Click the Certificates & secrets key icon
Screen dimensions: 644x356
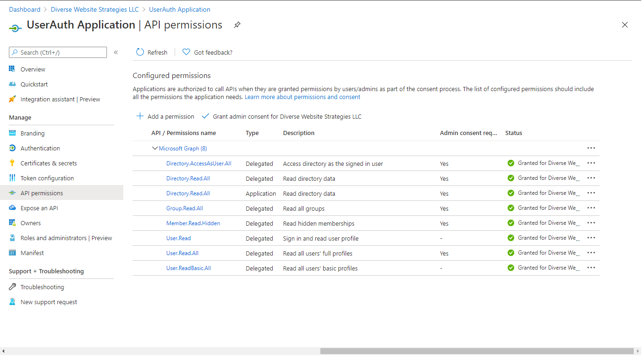[x=12, y=163]
